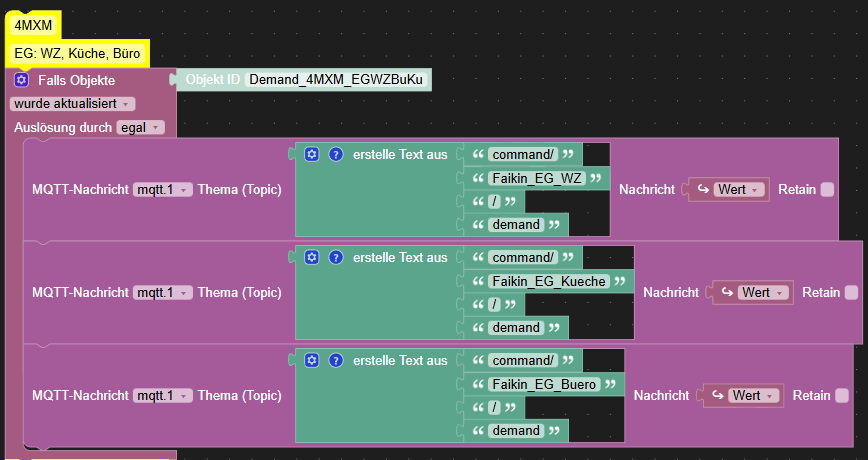Select the yellow 4MXM comment block
This screenshot has height=460, width=868.
click(33, 25)
